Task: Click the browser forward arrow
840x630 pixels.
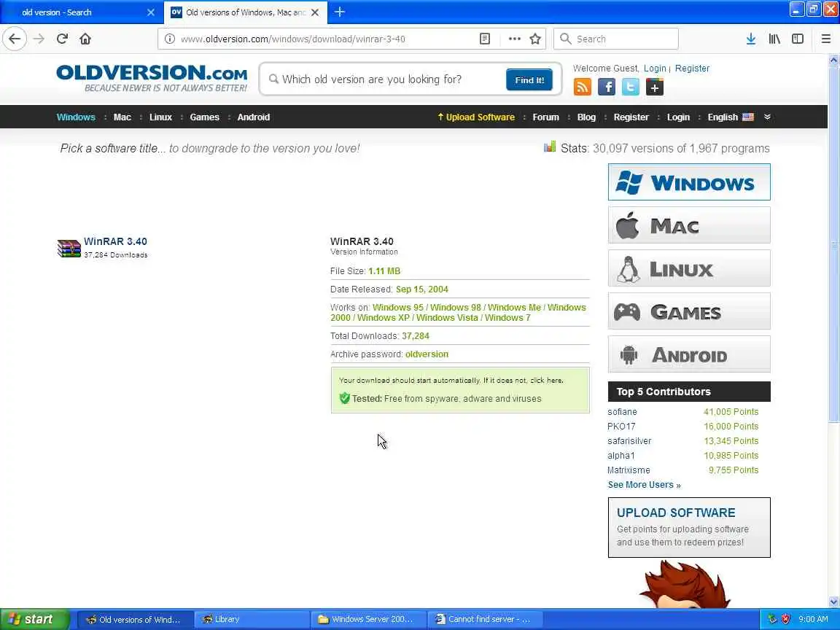Action: (39, 39)
